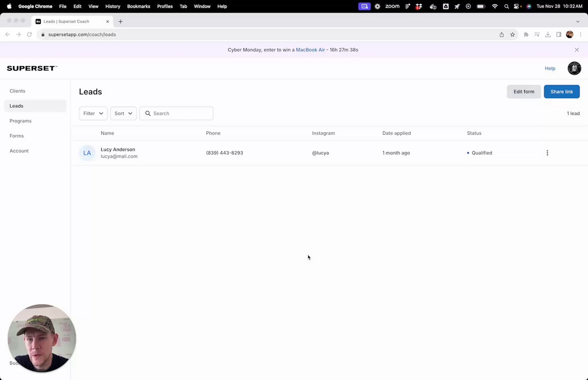Close the Leads | Superset Coach tab
Screen dimensions: 588x380
107,22
